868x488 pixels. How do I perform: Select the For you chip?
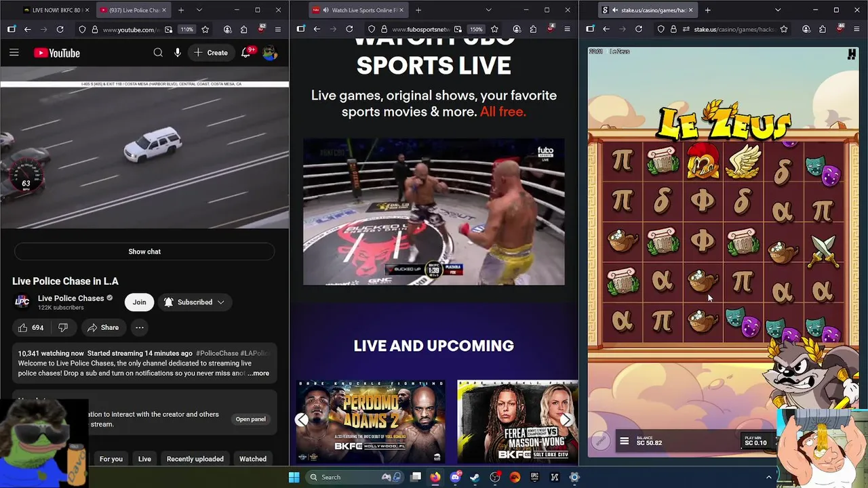pyautogui.click(x=111, y=459)
